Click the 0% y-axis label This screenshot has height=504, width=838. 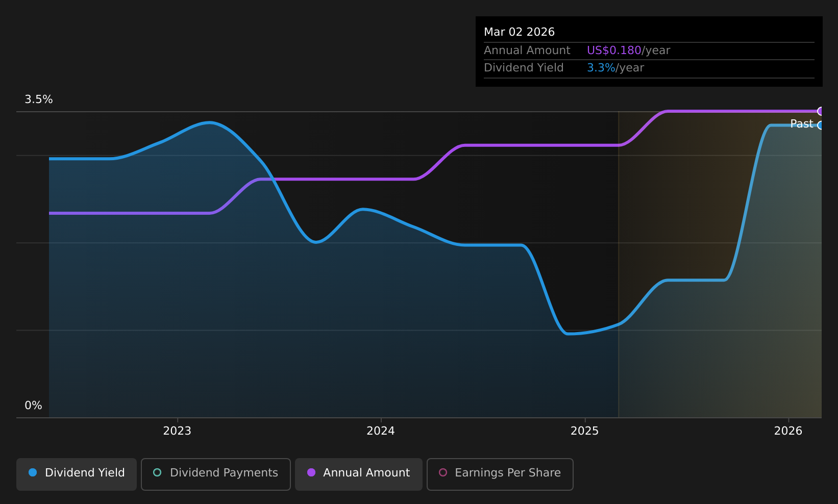[33, 406]
